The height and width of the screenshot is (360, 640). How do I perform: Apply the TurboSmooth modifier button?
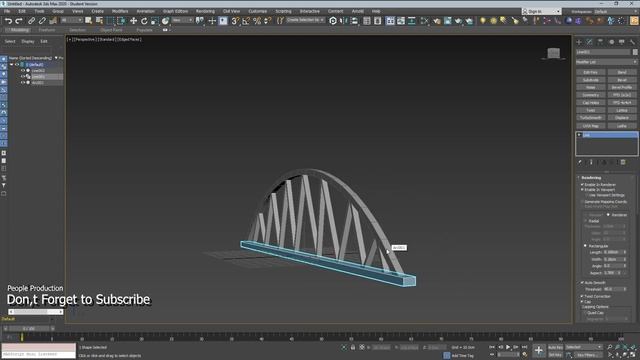(x=591, y=118)
